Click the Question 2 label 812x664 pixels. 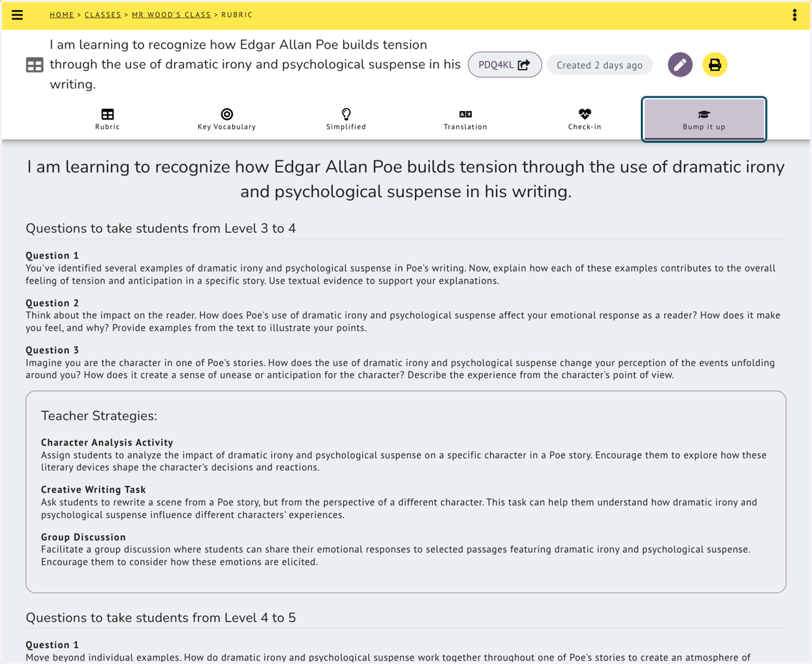pyautogui.click(x=52, y=303)
